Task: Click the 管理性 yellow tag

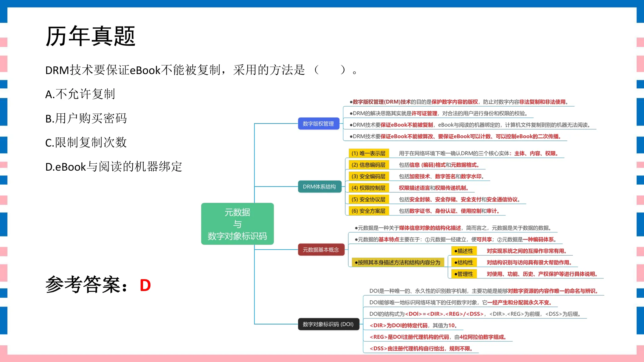Action: 464,274
